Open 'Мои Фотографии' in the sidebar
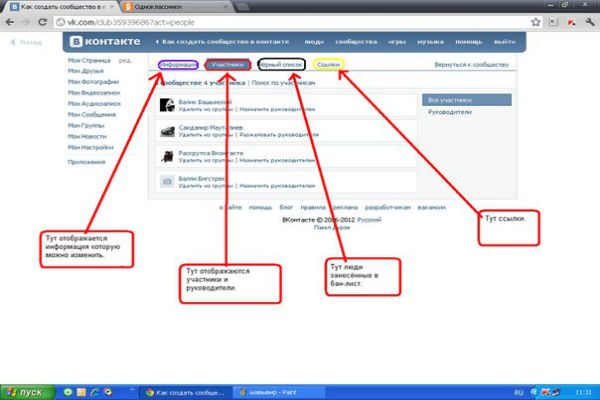 (93, 82)
